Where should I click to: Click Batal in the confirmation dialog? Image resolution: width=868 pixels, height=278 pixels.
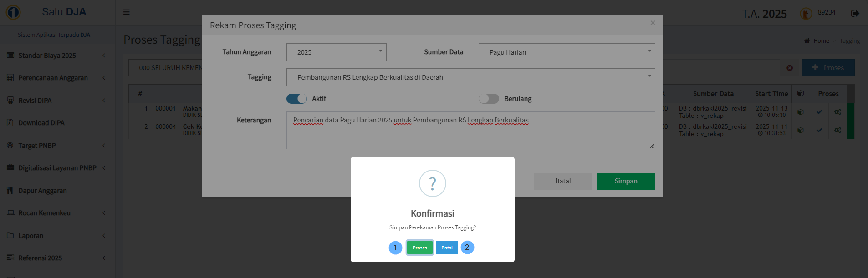447,248
